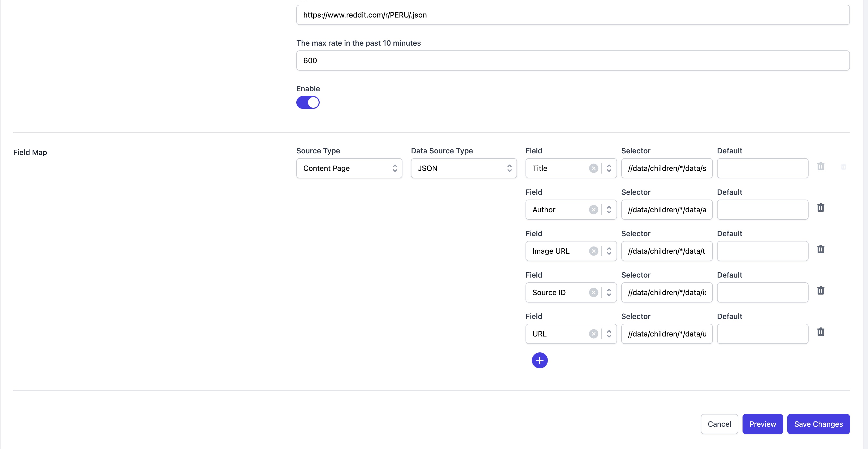The height and width of the screenshot is (449, 868).
Task: Clear the Source ID field selection
Action: (593, 293)
